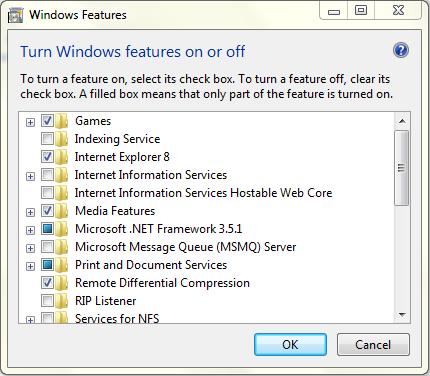
Task: Expand the Microsoft Message Queue (MSMQ) Server node
Action: click(x=30, y=248)
